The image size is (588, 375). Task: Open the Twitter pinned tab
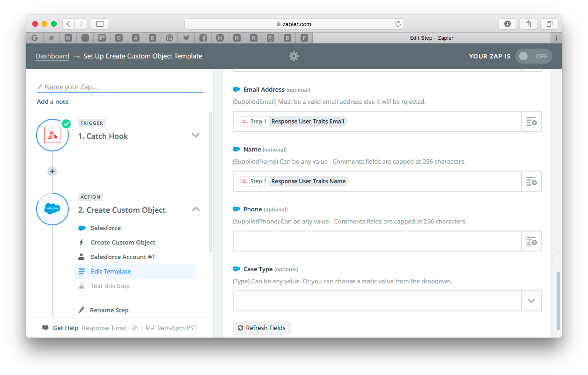point(186,38)
